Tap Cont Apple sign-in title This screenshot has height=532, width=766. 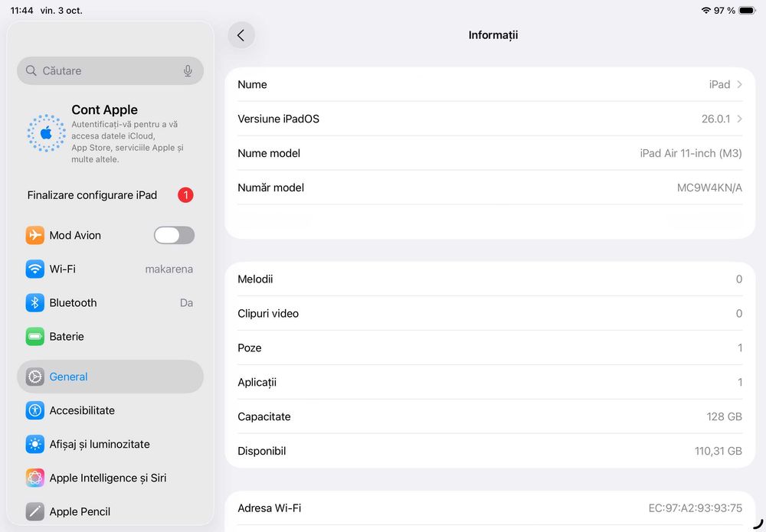[104, 109]
